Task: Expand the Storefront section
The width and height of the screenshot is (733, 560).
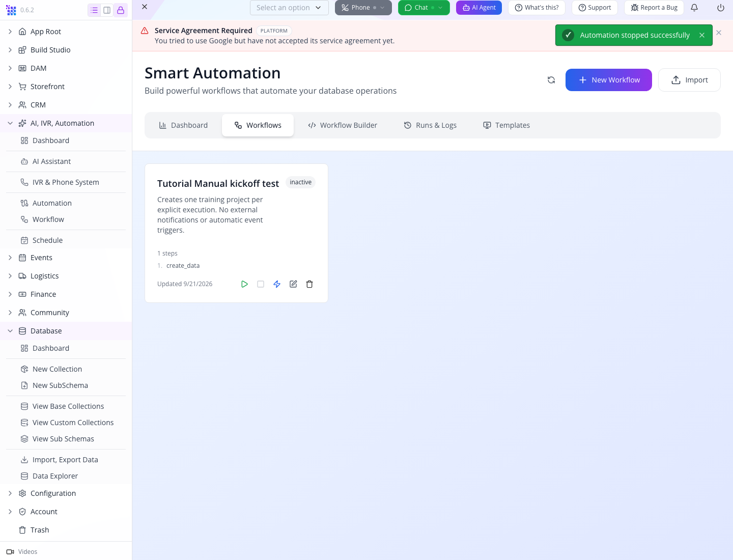Action: [10, 87]
